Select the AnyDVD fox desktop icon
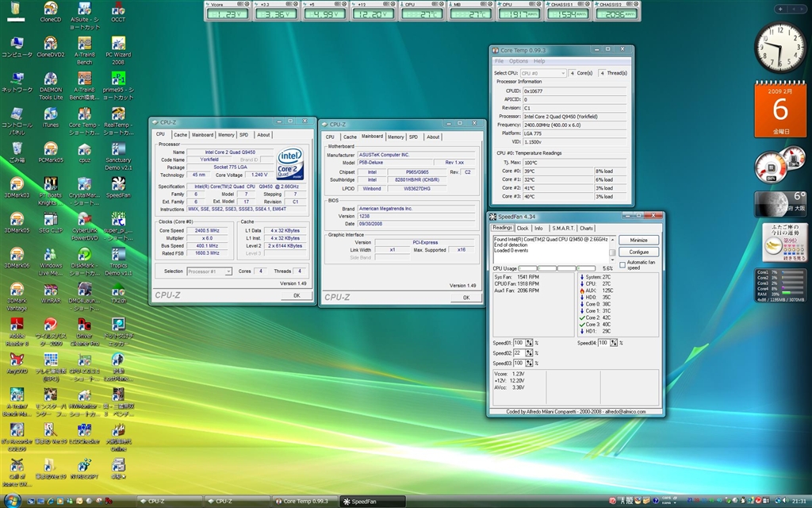Screen dimensions: 812x508 17,364
